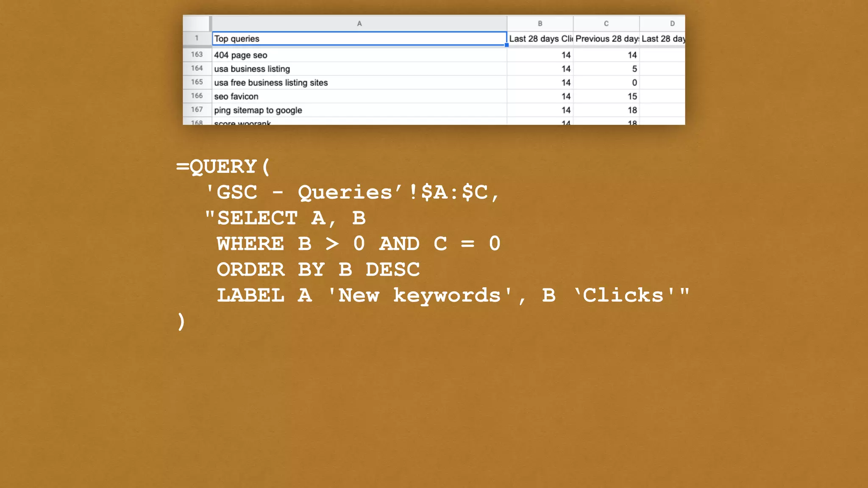The image size is (868, 488).
Task: Click column C value 14 in '404 page seo' row
Action: 606,55
